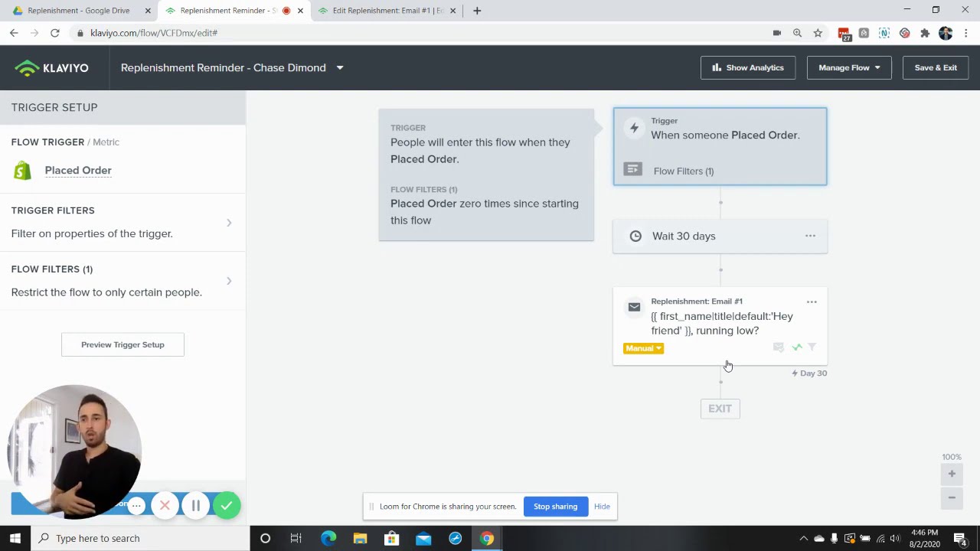Zoom out the flow canvas with minus
The width and height of the screenshot is (980, 551).
click(952, 497)
